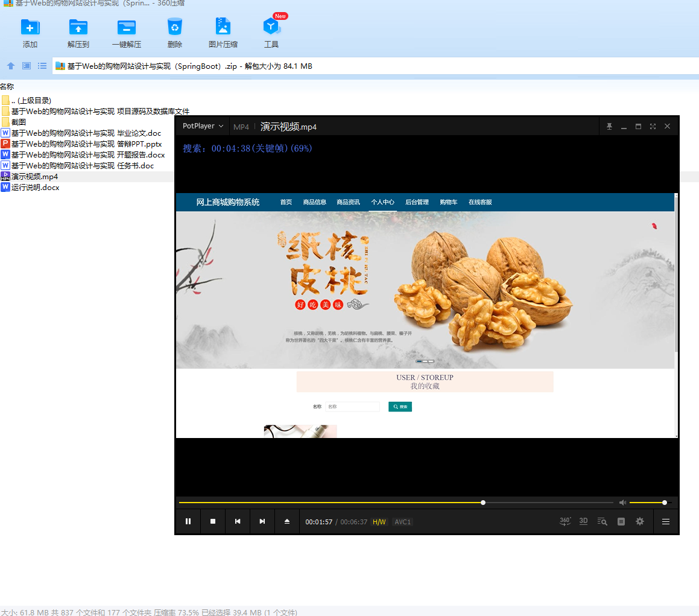
Task: Click the 名称 search input in the video
Action: [353, 407]
